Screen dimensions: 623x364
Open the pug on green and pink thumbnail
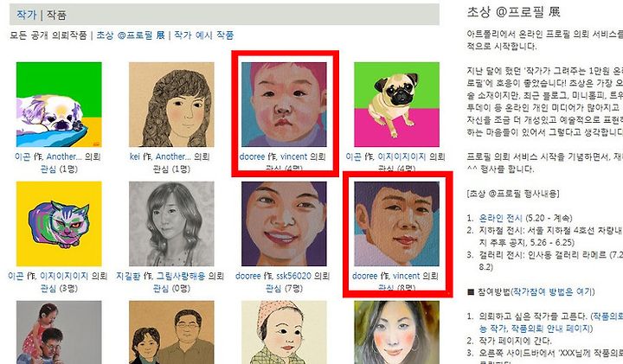click(396, 105)
